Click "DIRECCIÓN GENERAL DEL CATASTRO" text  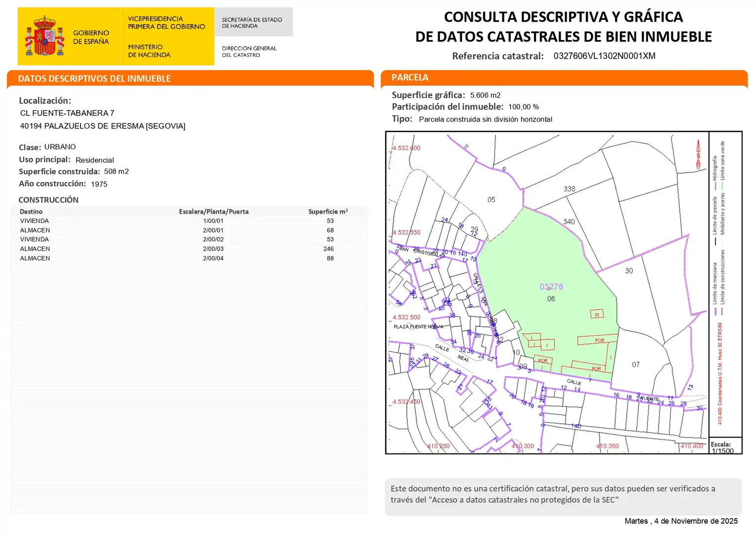pyautogui.click(x=249, y=51)
